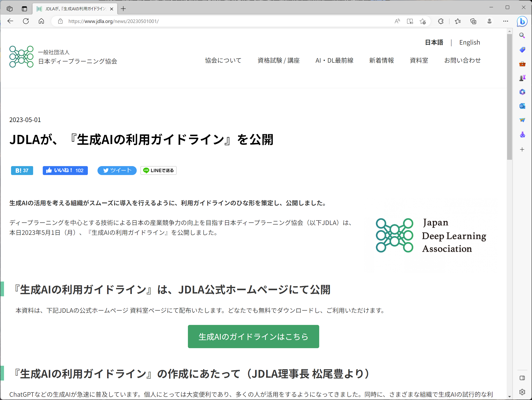Viewport: 532px width, 400px height.
Task: View site information via the lock icon
Action: [60, 21]
